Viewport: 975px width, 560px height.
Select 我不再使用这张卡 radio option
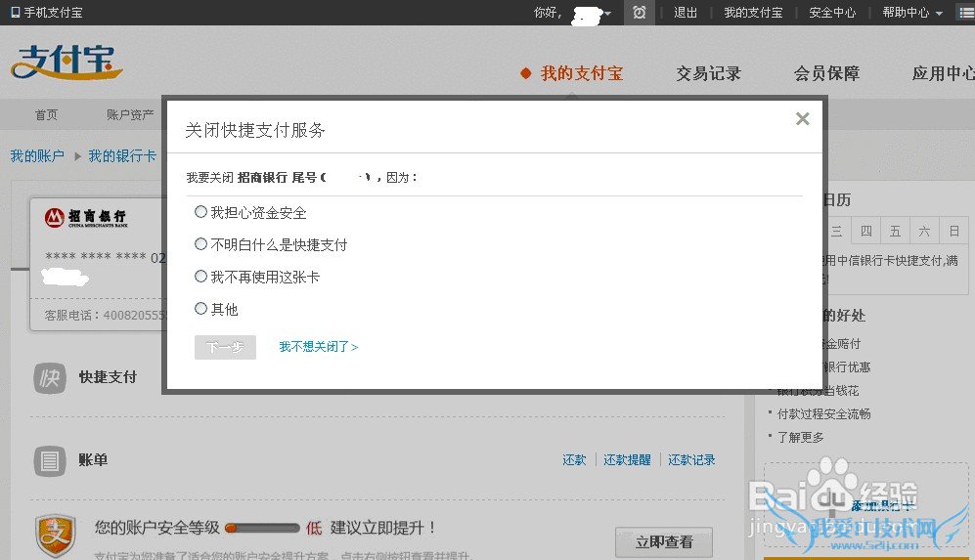pyautogui.click(x=200, y=276)
